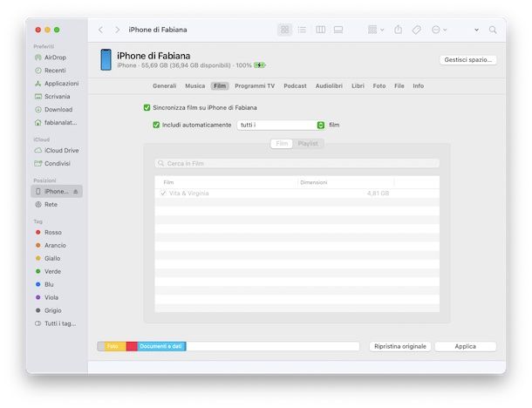The width and height of the screenshot is (532, 408).
Task: Click the Foto segment of storage bar
Action: click(115, 346)
